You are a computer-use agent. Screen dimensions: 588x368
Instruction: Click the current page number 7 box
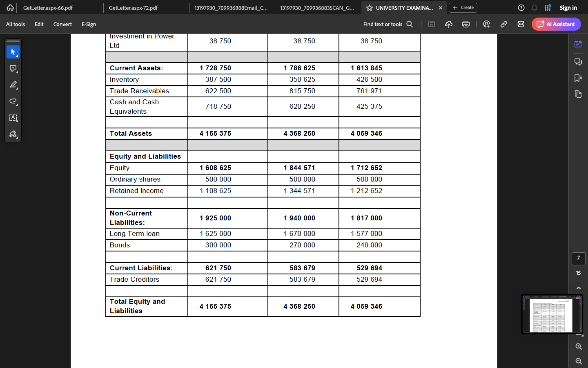coord(579,258)
